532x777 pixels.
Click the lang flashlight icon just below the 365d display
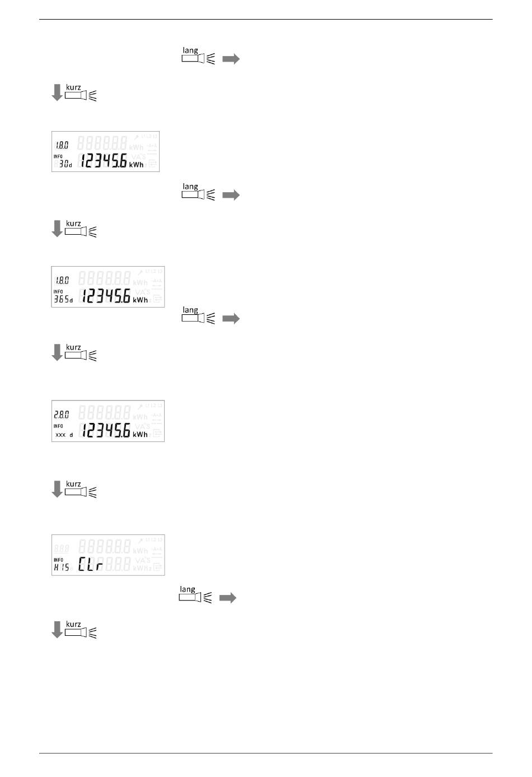pos(198,315)
